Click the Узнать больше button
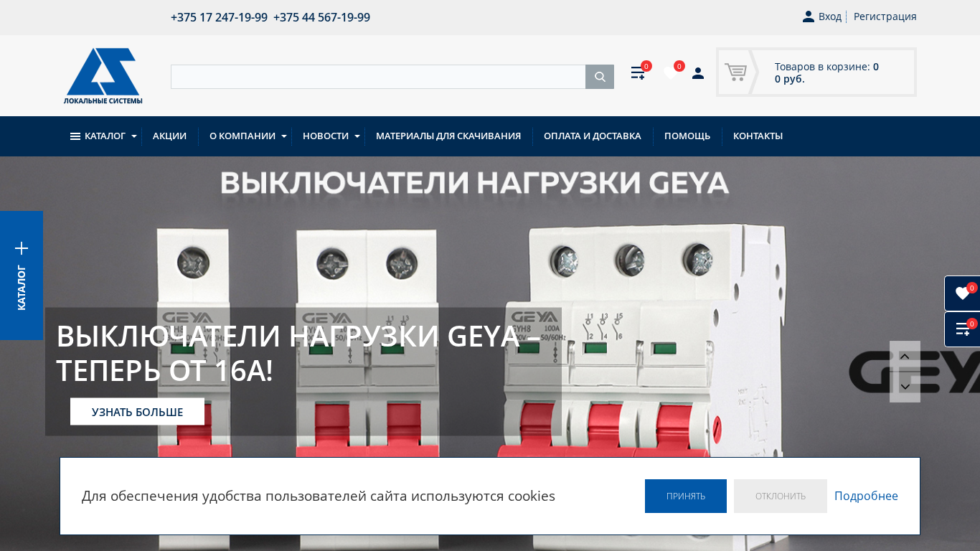 pos(137,412)
